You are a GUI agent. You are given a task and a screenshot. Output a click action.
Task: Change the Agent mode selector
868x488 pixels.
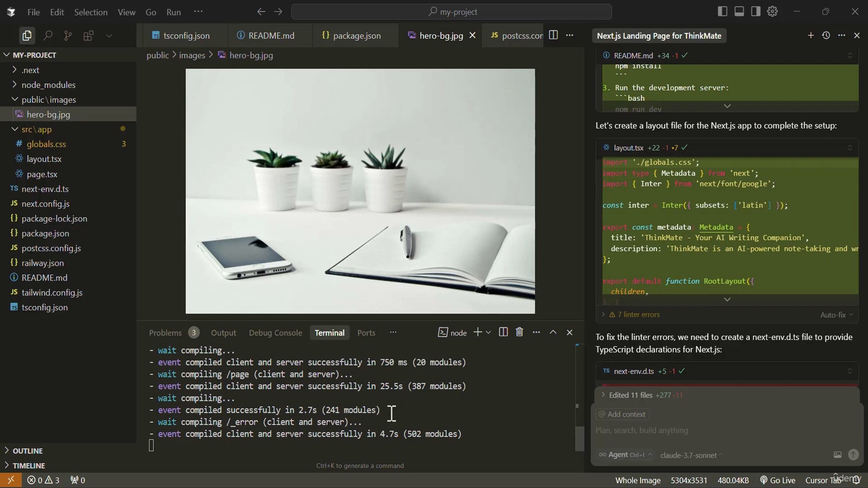pyautogui.click(x=626, y=455)
